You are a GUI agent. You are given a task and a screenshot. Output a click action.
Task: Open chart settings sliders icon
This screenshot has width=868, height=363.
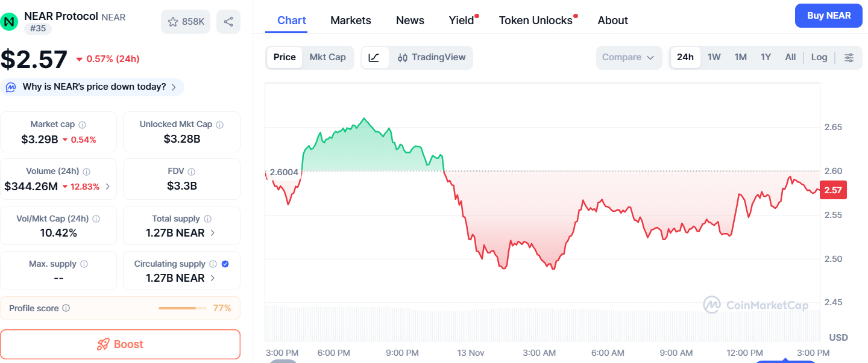click(849, 57)
